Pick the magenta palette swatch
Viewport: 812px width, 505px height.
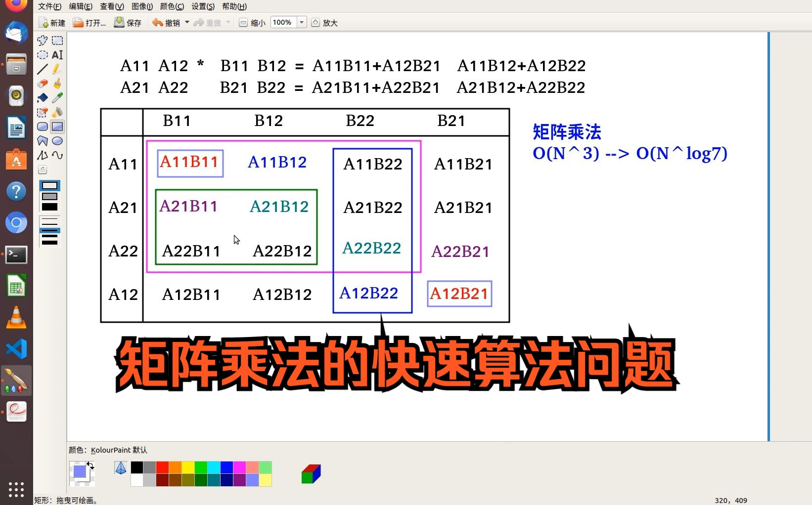pyautogui.click(x=240, y=467)
